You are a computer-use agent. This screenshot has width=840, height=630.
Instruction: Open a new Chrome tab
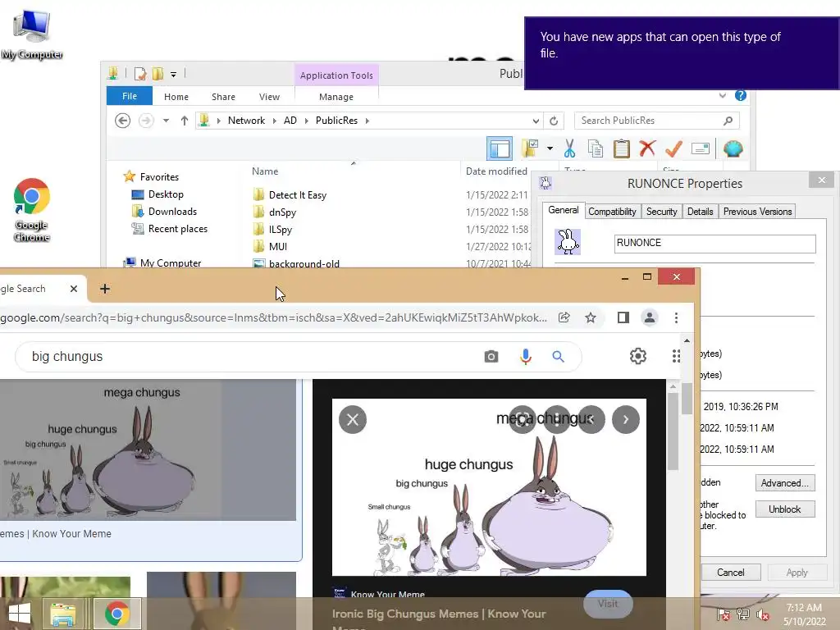coord(105,289)
